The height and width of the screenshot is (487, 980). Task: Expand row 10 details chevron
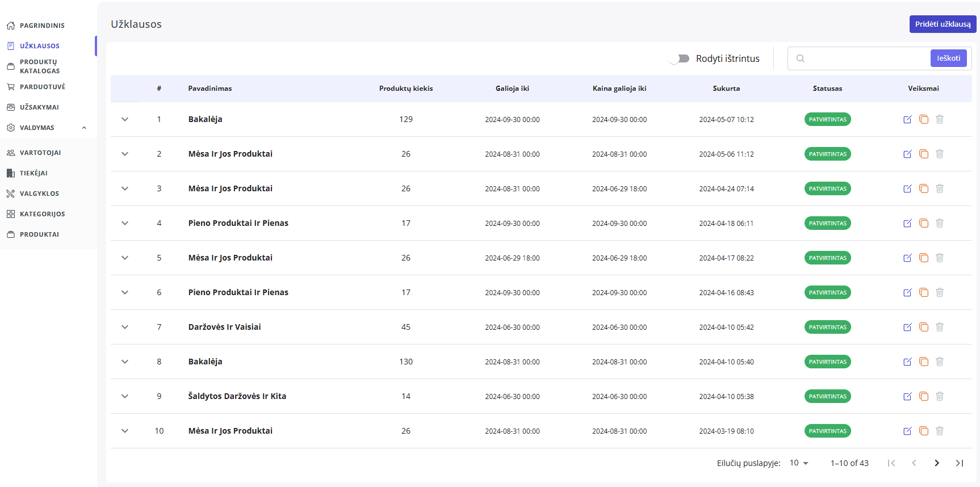tap(125, 431)
